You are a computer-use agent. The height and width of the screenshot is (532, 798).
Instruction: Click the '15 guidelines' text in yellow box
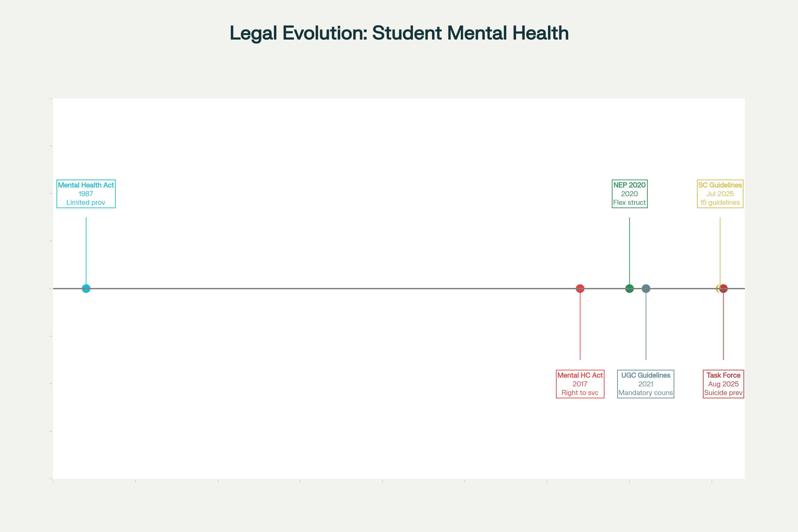720,202
